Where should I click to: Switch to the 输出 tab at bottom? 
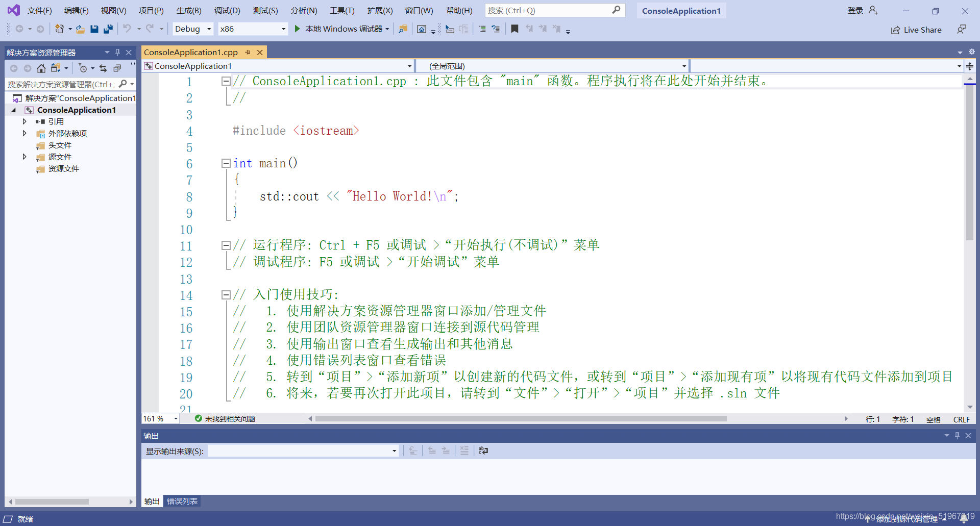[152, 501]
